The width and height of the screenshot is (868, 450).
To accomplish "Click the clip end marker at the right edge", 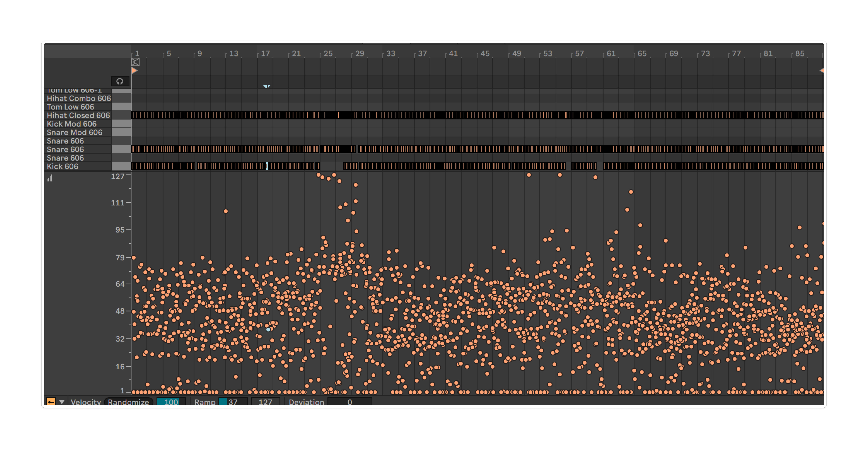I will pos(822,71).
